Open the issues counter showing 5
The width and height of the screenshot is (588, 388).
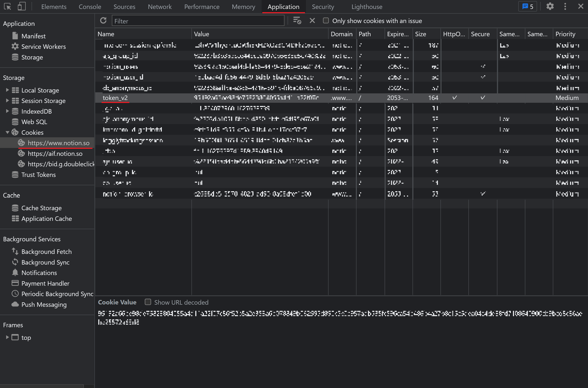[527, 6]
